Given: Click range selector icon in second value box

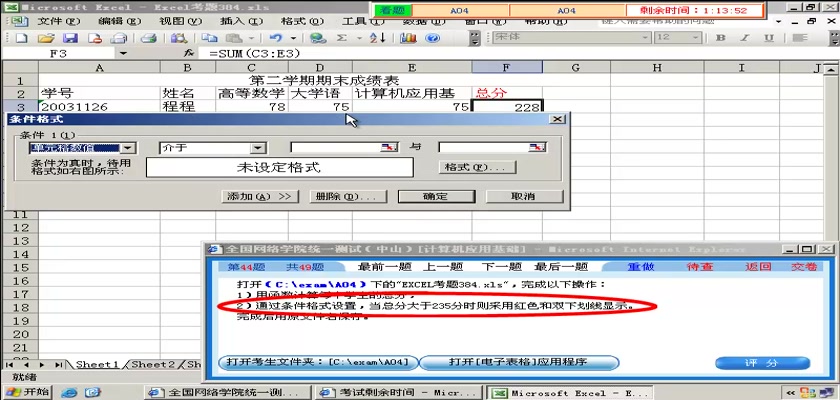Looking at the screenshot, I should pyautogui.click(x=537, y=148).
